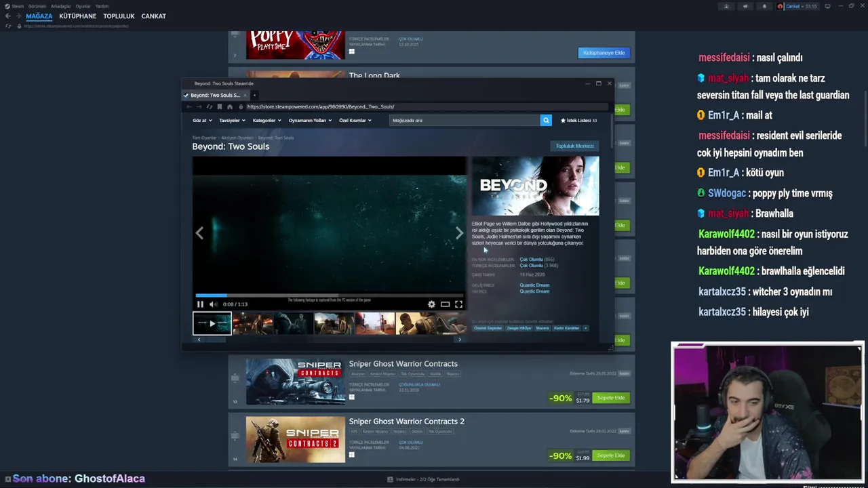
Task: Open friends icon in Steam header
Action: tap(726, 6)
